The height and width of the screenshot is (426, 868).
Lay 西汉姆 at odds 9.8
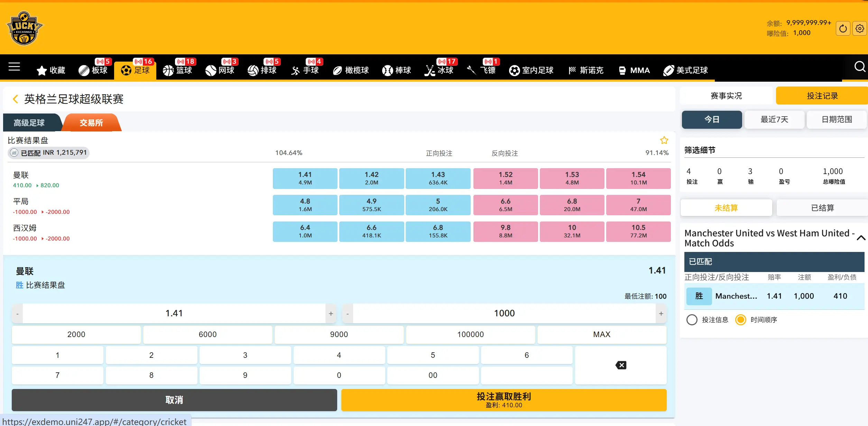(x=506, y=232)
